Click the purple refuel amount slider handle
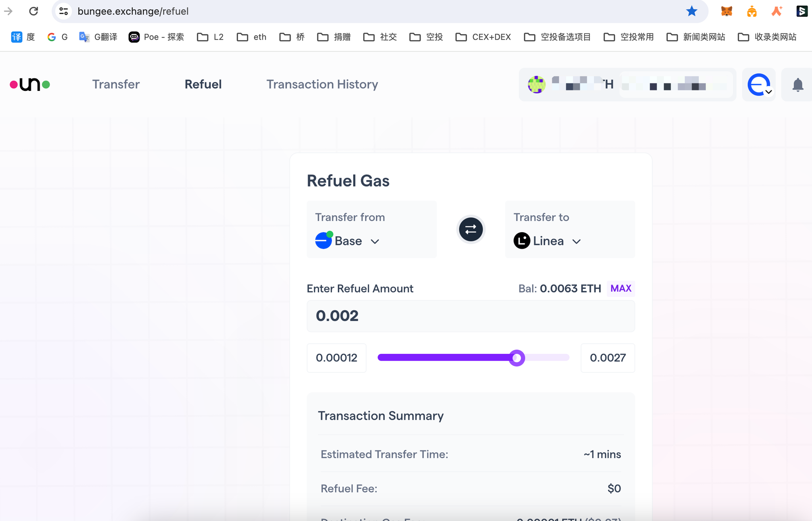Image resolution: width=812 pixels, height=521 pixels. pos(517,358)
